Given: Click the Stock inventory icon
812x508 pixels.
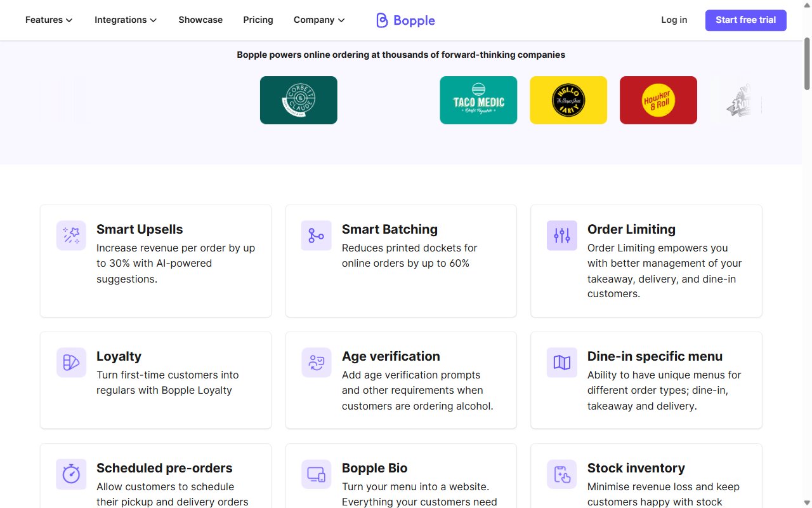Looking at the screenshot, I should (x=562, y=474).
